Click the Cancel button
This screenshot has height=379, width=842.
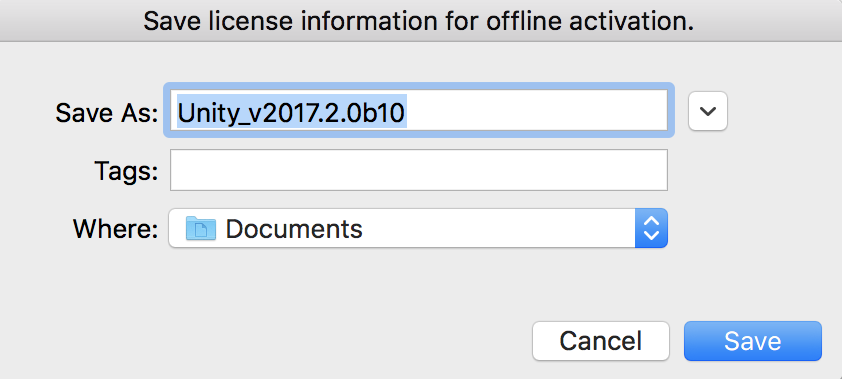600,341
